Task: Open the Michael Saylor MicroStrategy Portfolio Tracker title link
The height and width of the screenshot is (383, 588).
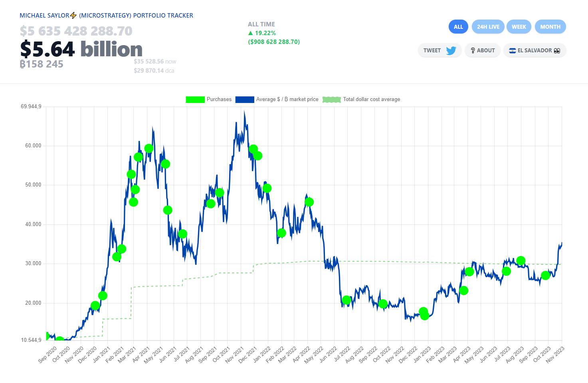Action: coord(107,16)
